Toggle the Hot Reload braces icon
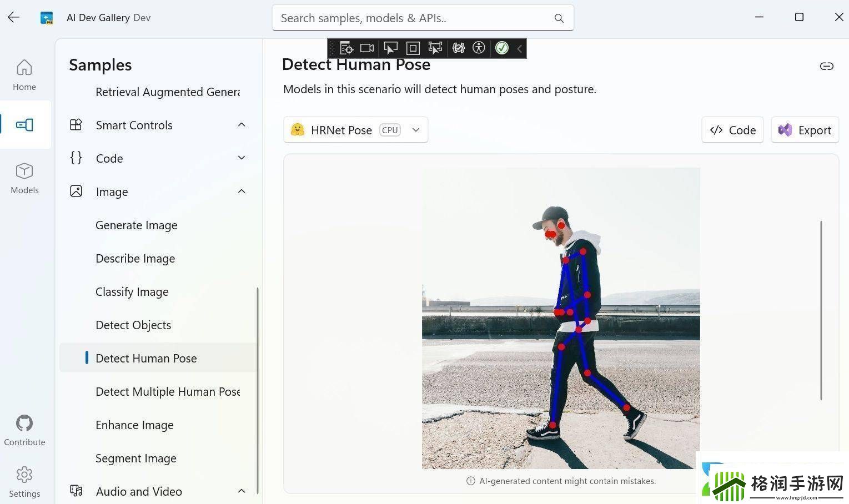849x504 pixels. click(x=458, y=48)
